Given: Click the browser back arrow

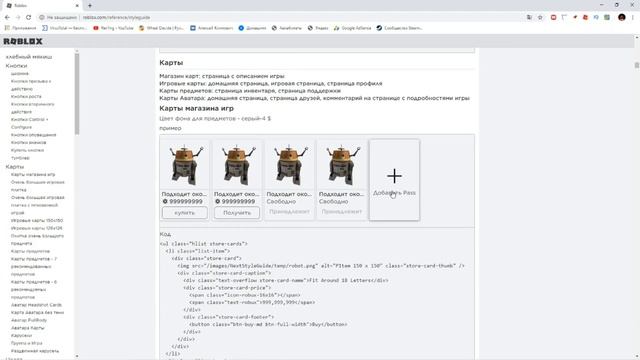Looking at the screenshot, I should coord(7,18).
